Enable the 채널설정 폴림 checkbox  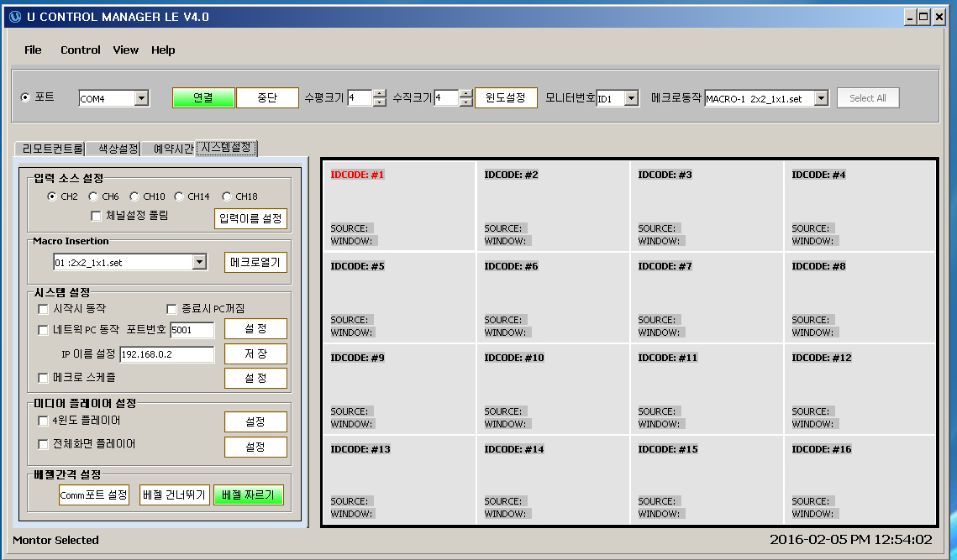[96, 215]
